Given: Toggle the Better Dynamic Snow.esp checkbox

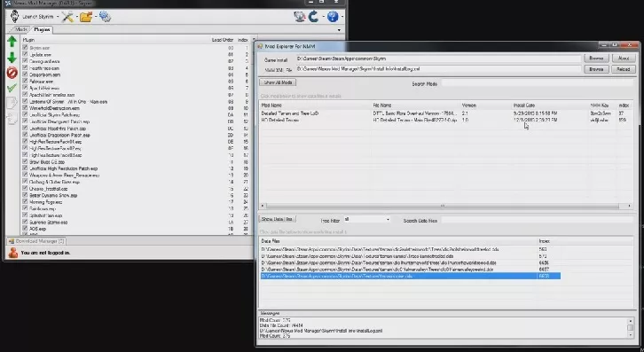Looking at the screenshot, I should click(25, 195).
